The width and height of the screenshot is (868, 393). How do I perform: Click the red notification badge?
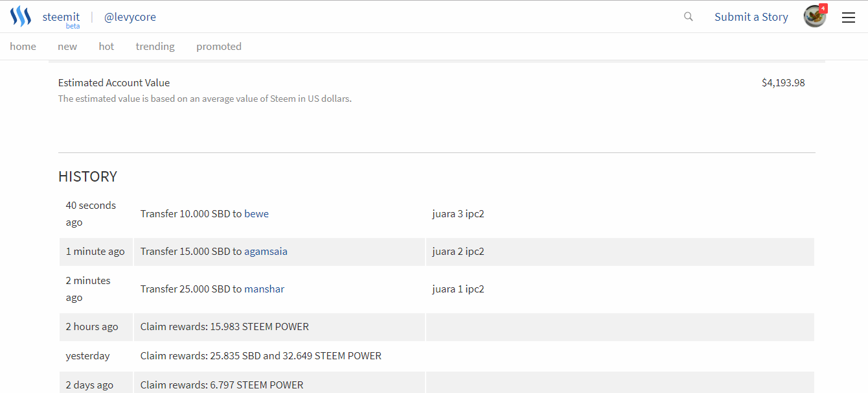point(823,8)
